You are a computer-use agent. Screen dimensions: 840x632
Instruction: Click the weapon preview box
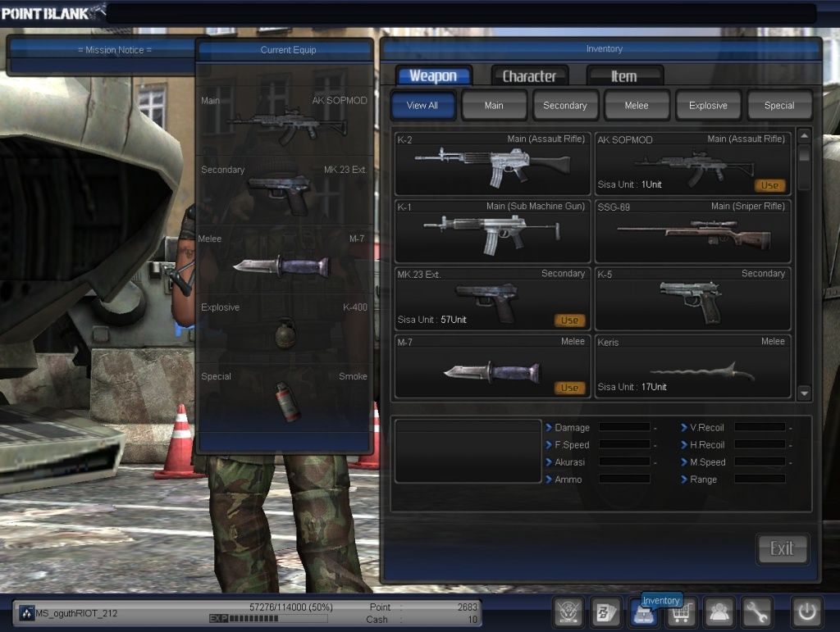(468, 451)
